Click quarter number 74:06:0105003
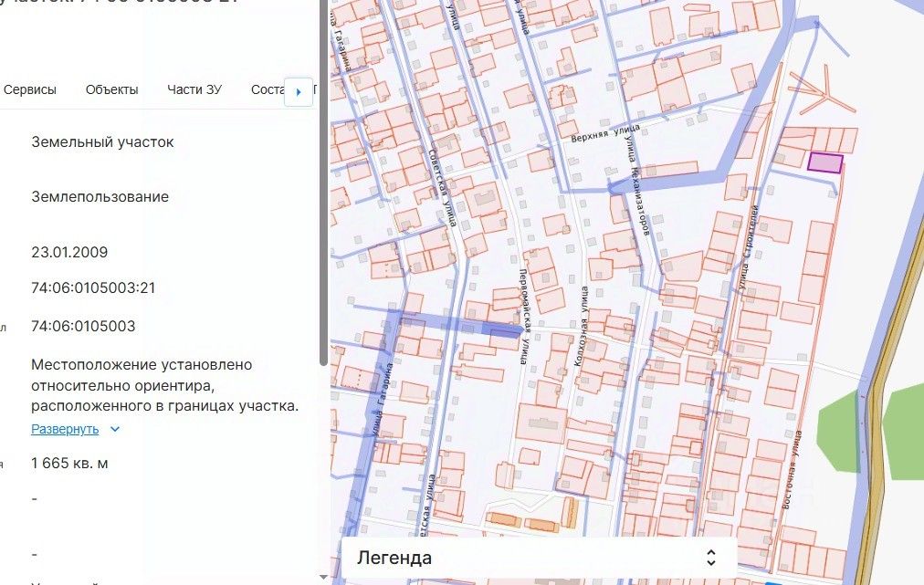This screenshot has width=924, height=585. (x=83, y=327)
